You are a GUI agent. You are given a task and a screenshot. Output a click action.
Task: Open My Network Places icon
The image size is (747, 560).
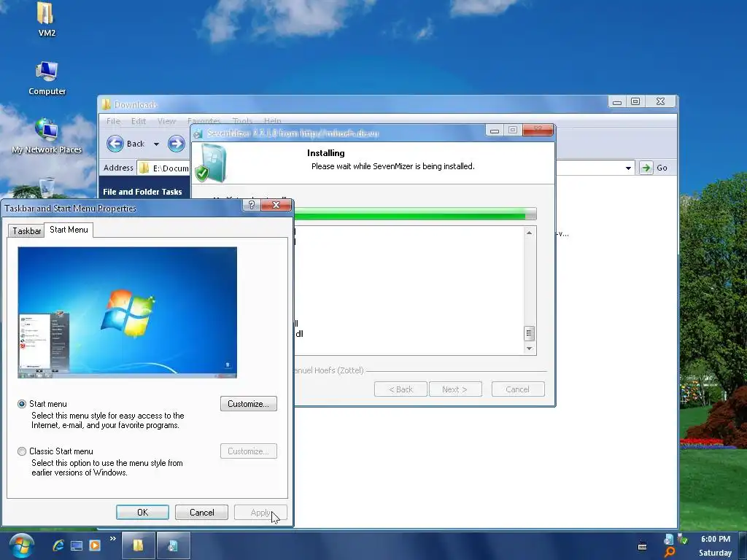[47, 136]
